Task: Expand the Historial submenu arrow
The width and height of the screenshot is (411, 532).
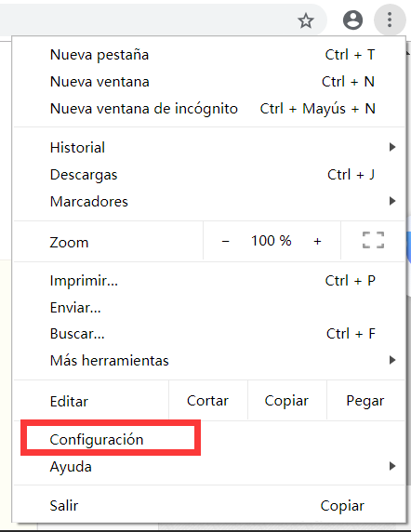Action: pyautogui.click(x=392, y=147)
